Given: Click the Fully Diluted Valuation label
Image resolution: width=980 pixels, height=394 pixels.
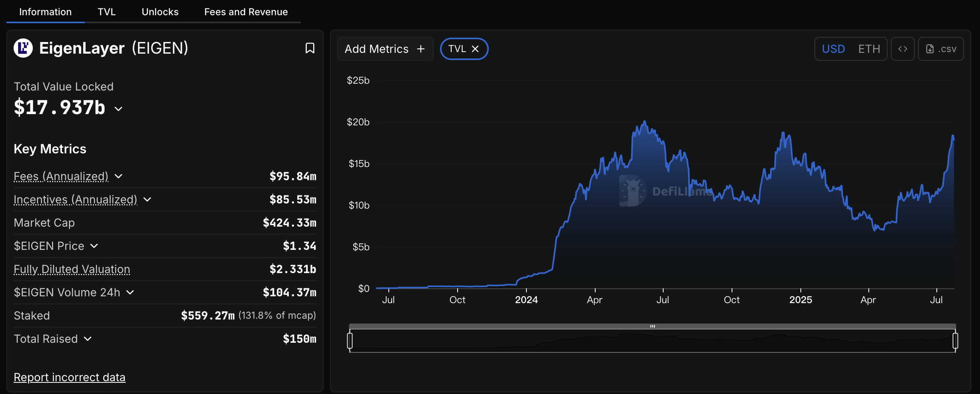Looking at the screenshot, I should (x=72, y=269).
